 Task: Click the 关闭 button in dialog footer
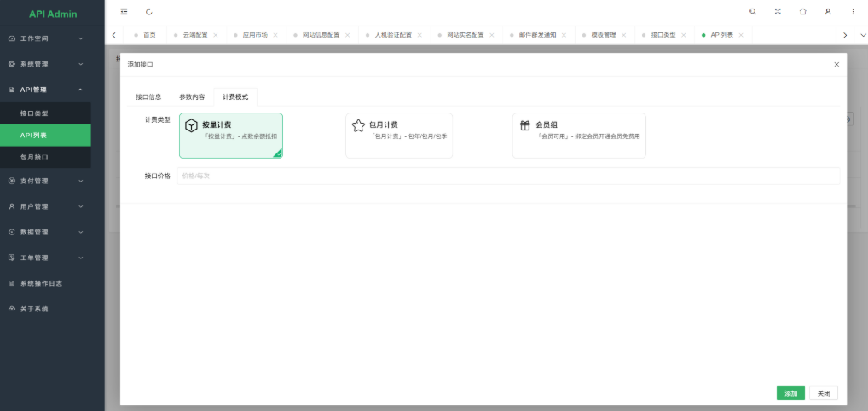(x=823, y=393)
